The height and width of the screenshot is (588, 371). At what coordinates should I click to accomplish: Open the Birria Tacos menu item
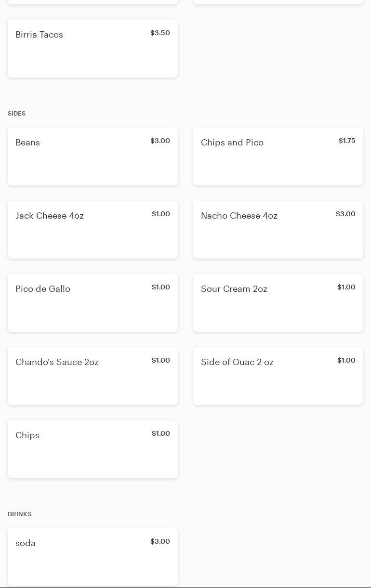pyautogui.click(x=93, y=49)
